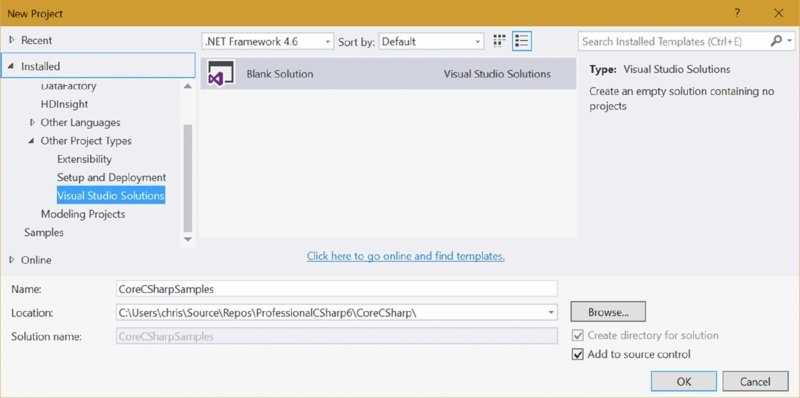The height and width of the screenshot is (398, 800).
Task: Click the search magnifier icon
Action: (776, 41)
